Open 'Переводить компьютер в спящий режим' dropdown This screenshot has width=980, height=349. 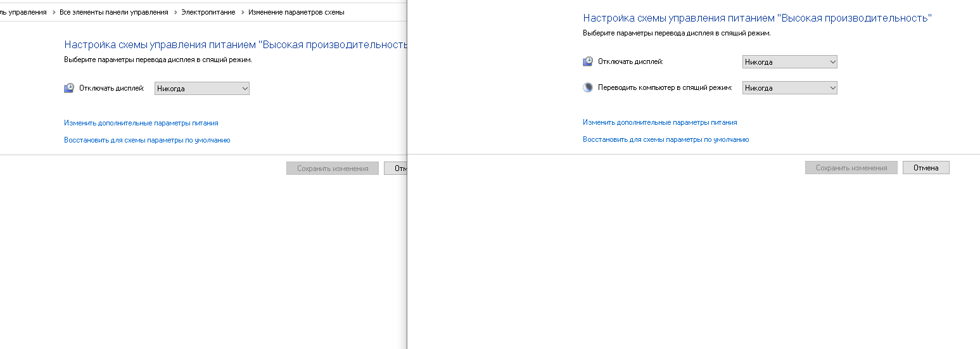[x=790, y=88]
